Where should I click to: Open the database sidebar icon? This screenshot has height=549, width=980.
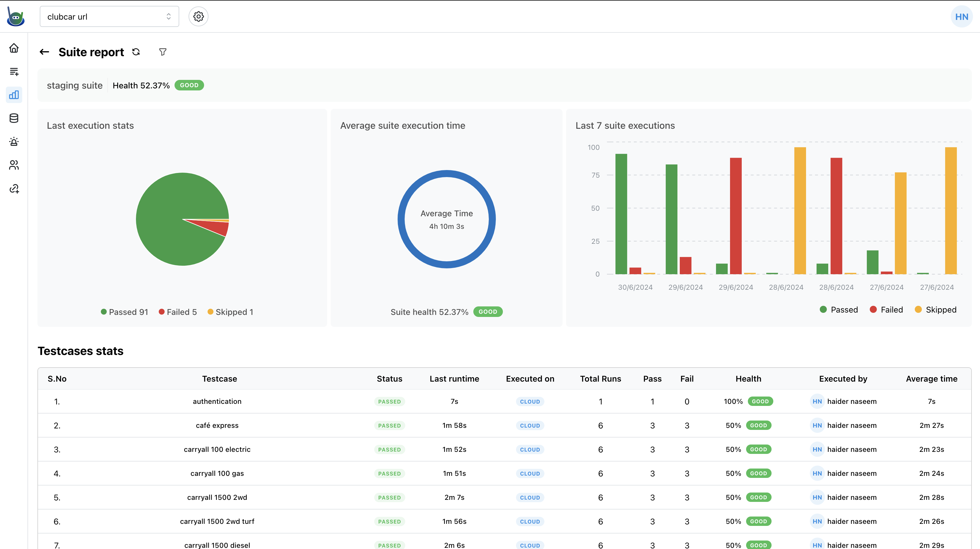(x=14, y=119)
